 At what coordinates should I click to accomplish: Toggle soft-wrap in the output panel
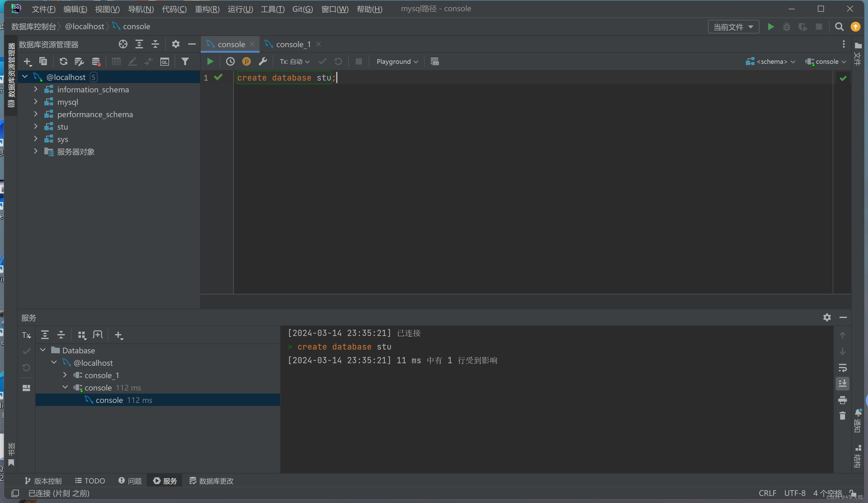842,368
